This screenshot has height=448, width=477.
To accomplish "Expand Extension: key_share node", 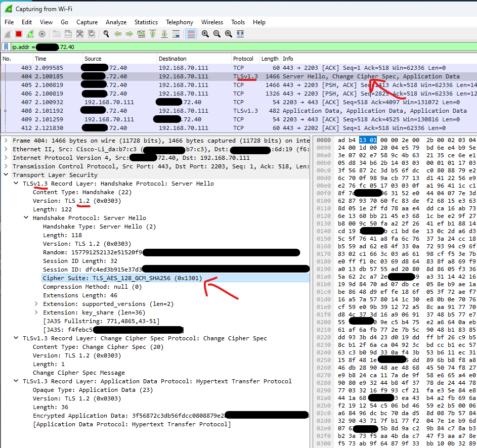I will tap(36, 312).
